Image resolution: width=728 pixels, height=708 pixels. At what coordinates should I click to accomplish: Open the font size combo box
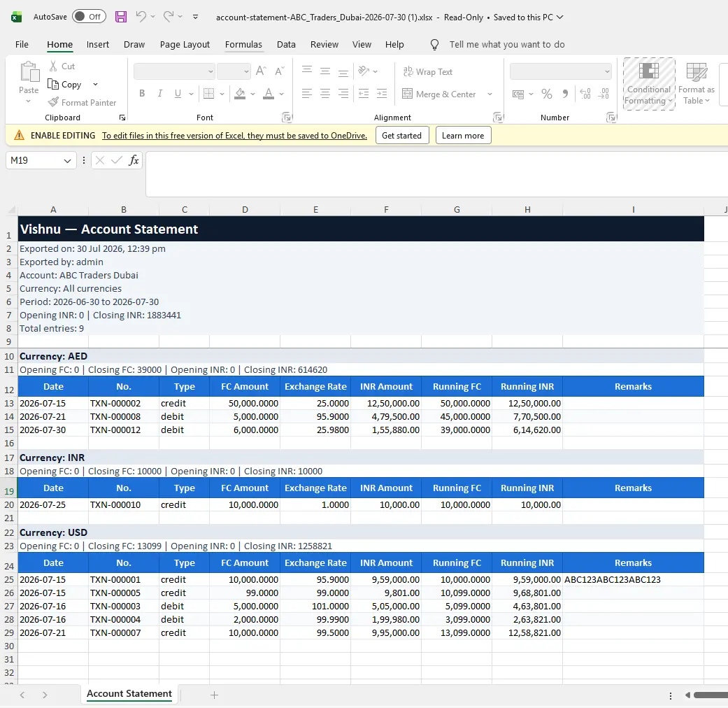(x=234, y=71)
